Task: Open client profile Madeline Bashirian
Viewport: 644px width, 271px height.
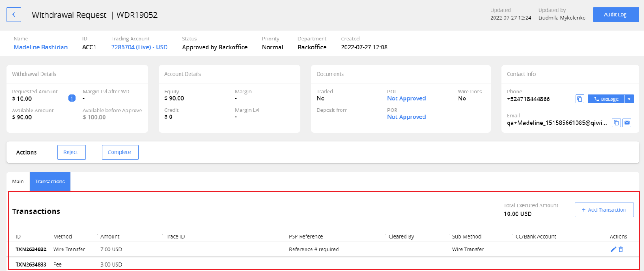Action: 41,47
